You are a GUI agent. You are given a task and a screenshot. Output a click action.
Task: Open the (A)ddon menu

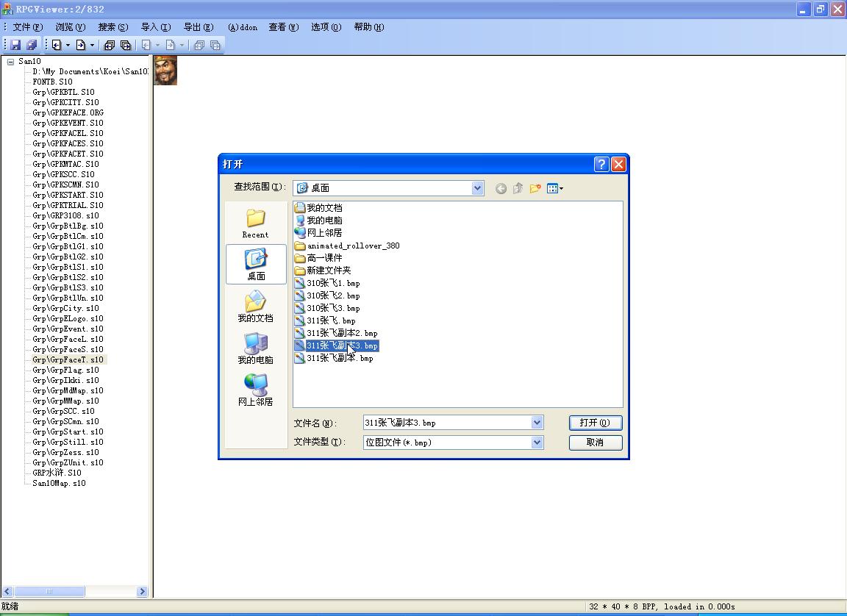coord(243,27)
